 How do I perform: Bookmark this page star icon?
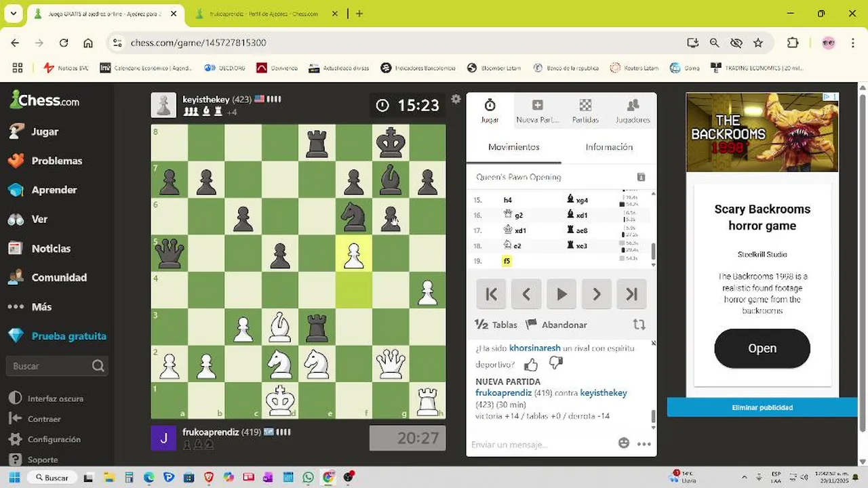[758, 43]
